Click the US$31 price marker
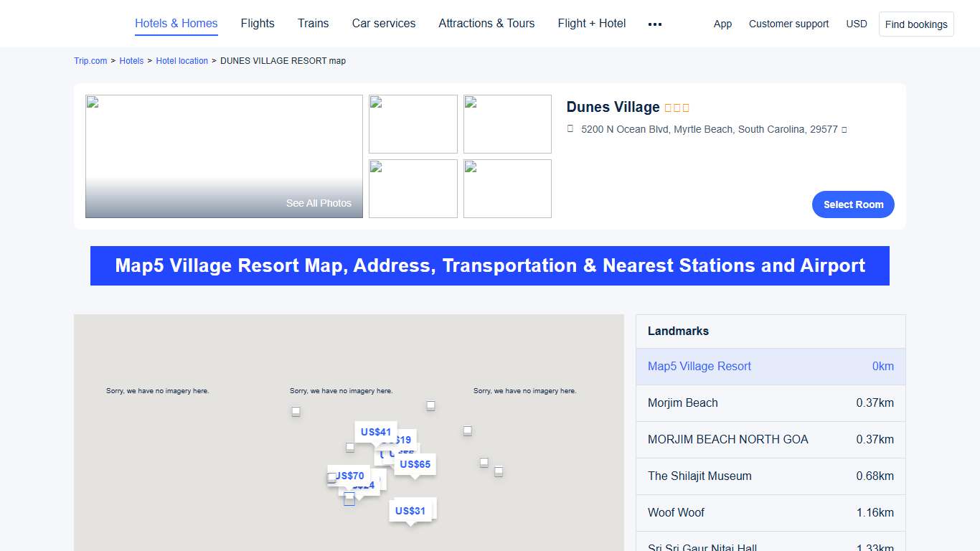The height and width of the screenshot is (551, 980). click(410, 511)
